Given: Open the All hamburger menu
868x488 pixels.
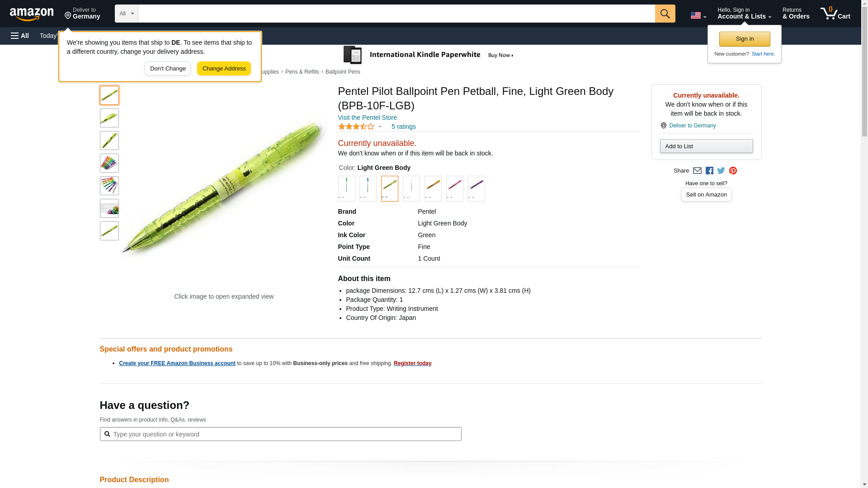Looking at the screenshot, I should 20,36.
